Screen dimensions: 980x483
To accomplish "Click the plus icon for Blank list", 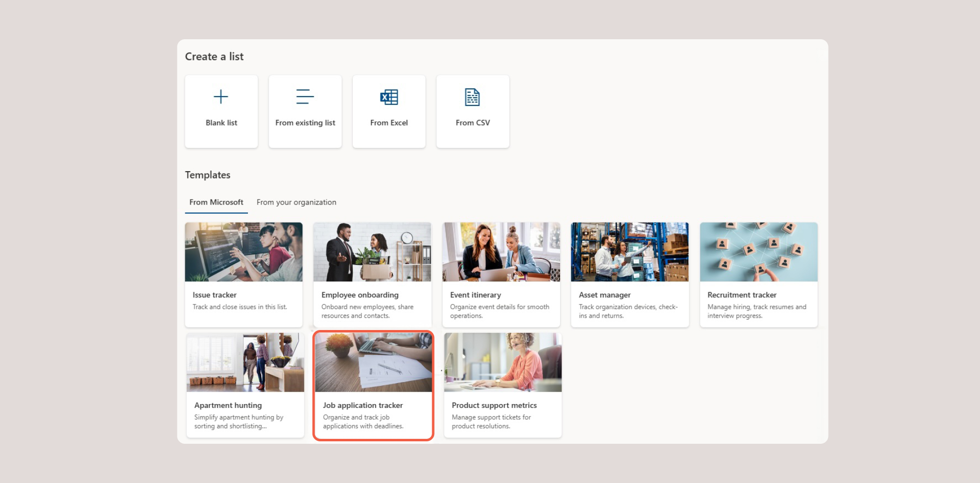I will (x=221, y=97).
